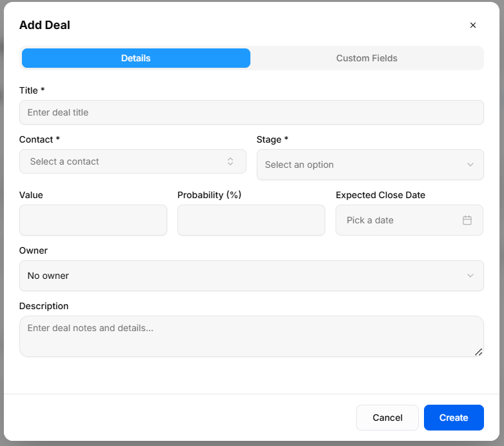Expand the Stage select dropdown

pyautogui.click(x=370, y=165)
